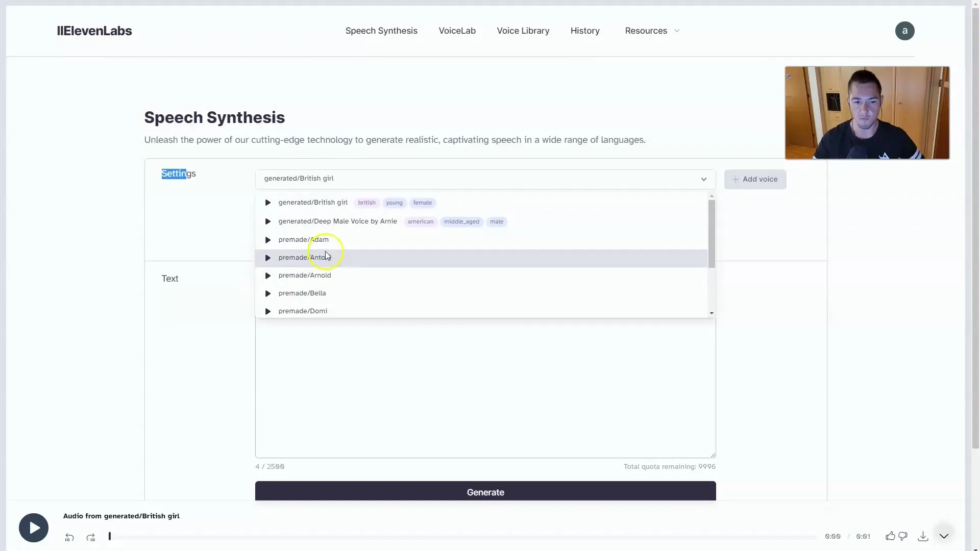Click the Speech Synthesis navigation tab

click(x=381, y=30)
